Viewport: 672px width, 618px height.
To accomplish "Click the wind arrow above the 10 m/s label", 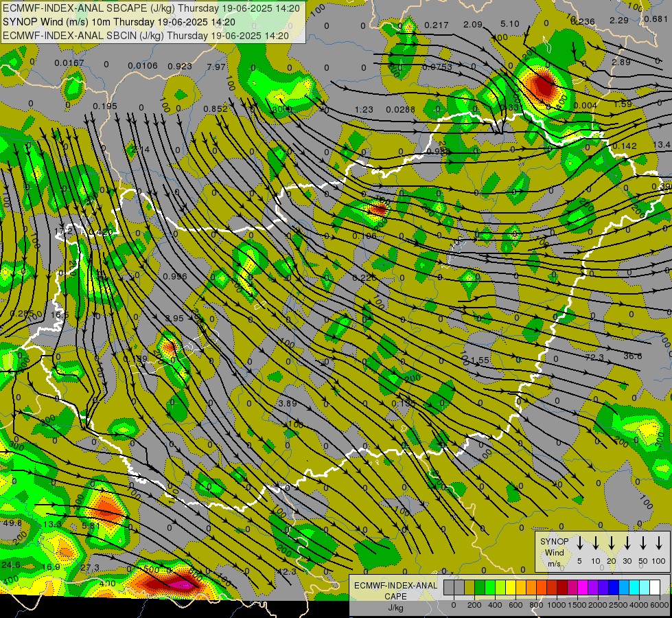I will (596, 543).
